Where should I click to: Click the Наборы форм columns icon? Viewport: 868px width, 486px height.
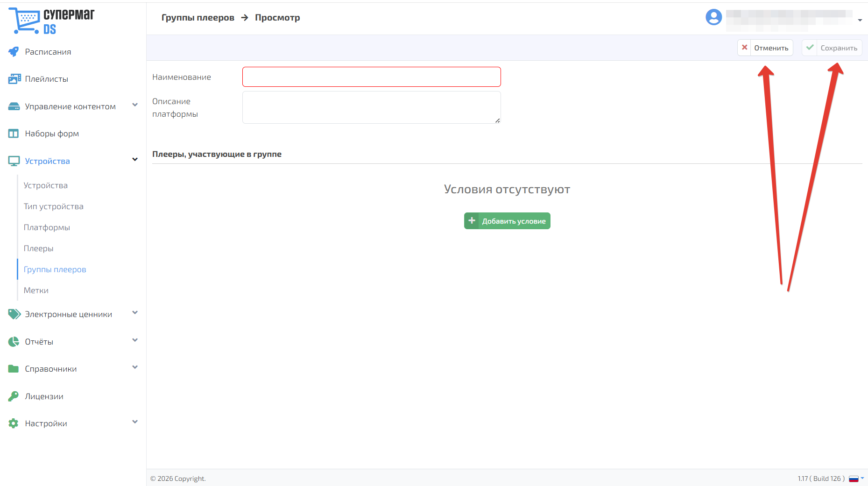[x=14, y=134]
